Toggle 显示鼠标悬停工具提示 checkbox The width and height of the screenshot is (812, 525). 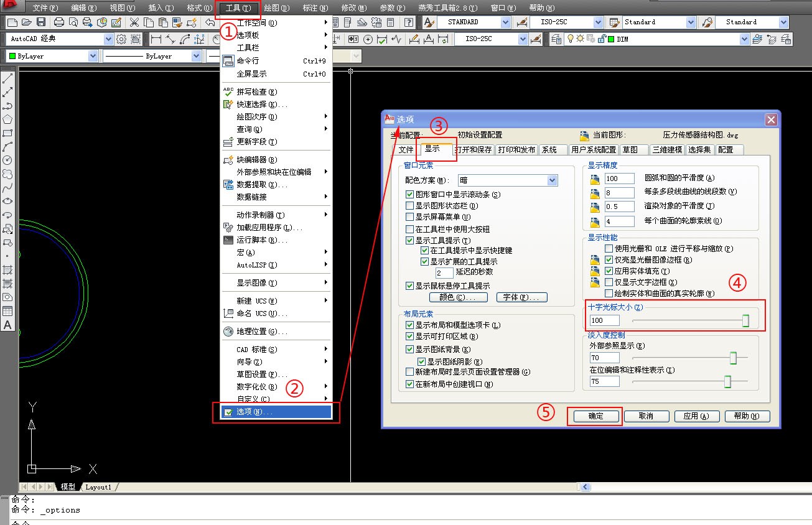coord(409,286)
